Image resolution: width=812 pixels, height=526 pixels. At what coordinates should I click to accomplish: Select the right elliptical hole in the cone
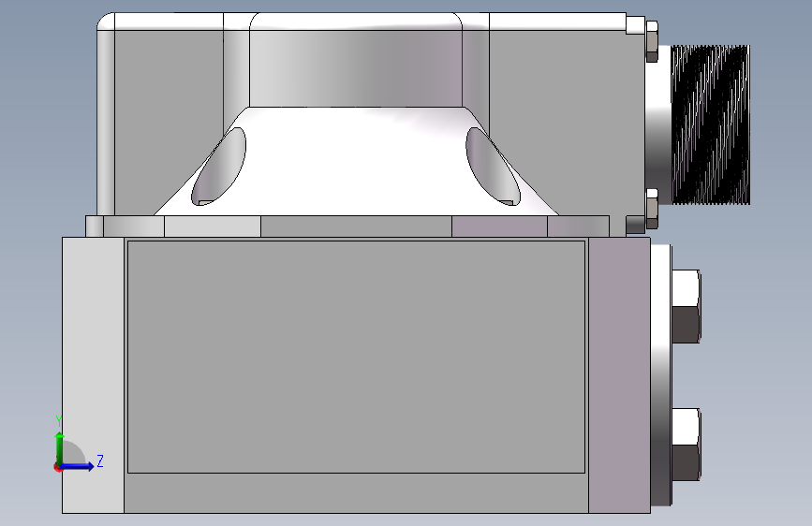493,167
